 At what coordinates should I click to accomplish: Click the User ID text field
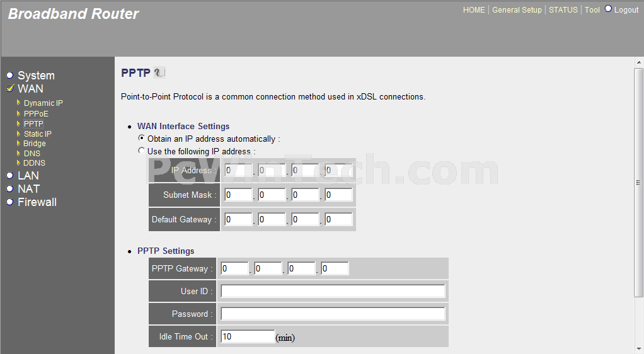(x=333, y=291)
